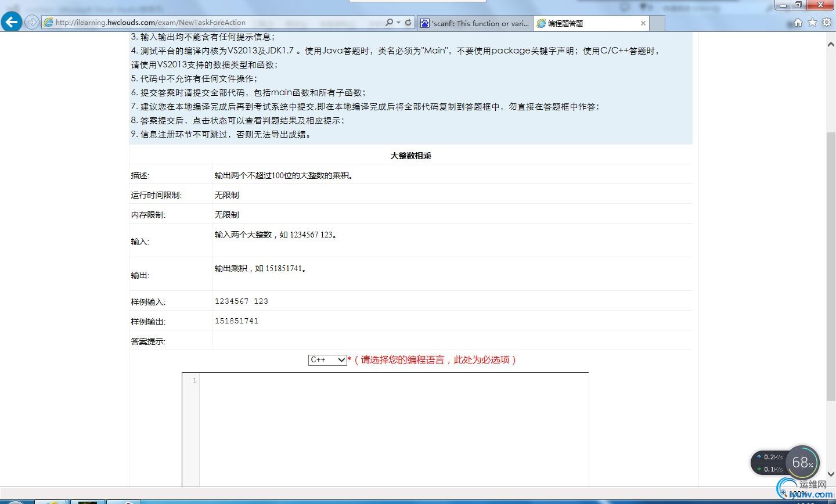The image size is (836, 504).
Task: Close the 编程题答题 tab
Action: (x=643, y=23)
